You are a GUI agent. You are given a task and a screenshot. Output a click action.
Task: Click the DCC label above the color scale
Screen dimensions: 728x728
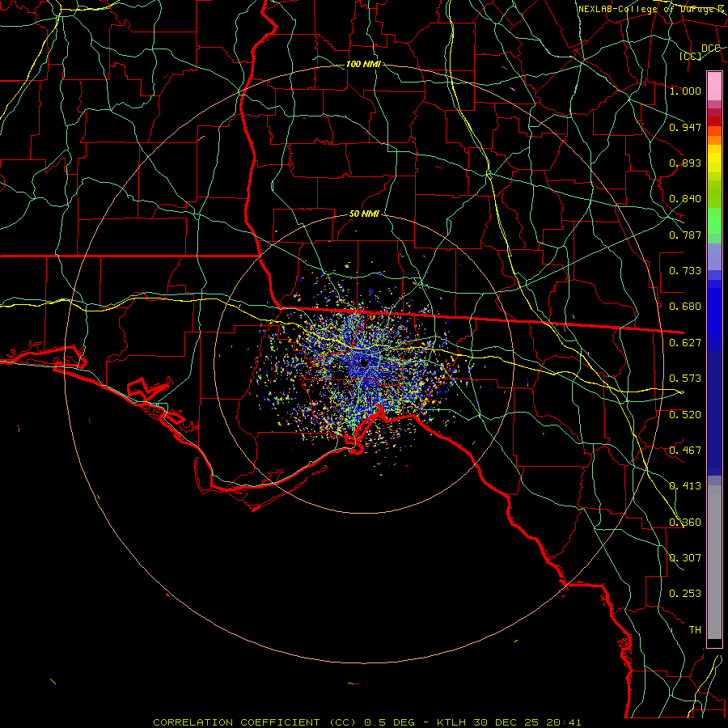pos(710,49)
